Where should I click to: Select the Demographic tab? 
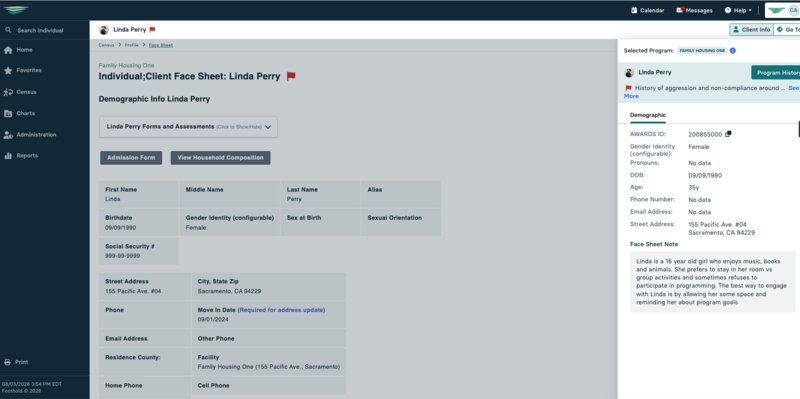point(647,115)
